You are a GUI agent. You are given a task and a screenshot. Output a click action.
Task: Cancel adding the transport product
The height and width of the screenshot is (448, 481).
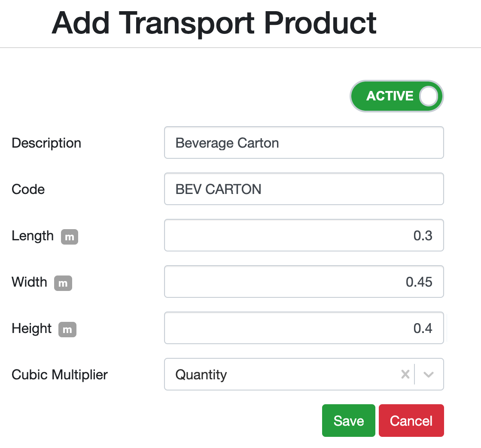pyautogui.click(x=411, y=421)
